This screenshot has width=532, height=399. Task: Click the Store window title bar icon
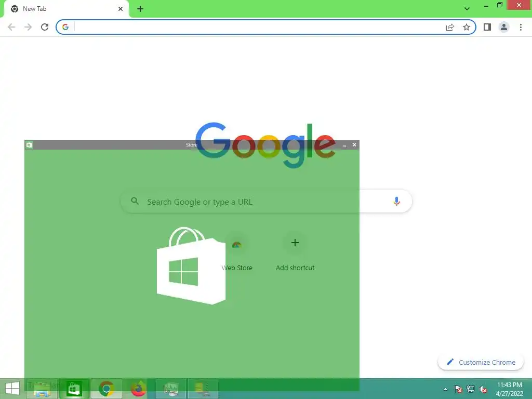pos(29,145)
